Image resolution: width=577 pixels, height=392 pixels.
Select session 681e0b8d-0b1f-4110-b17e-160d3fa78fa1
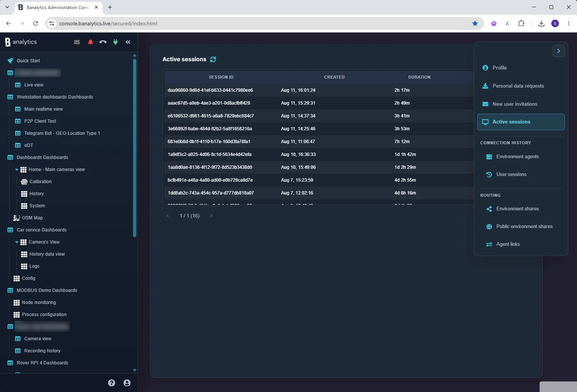(209, 142)
